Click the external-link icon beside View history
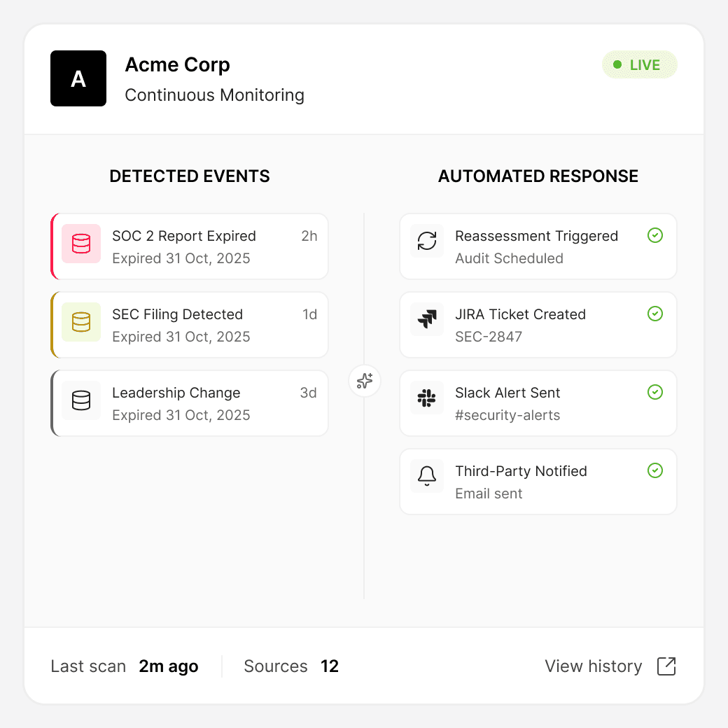The image size is (728, 728). point(666,666)
